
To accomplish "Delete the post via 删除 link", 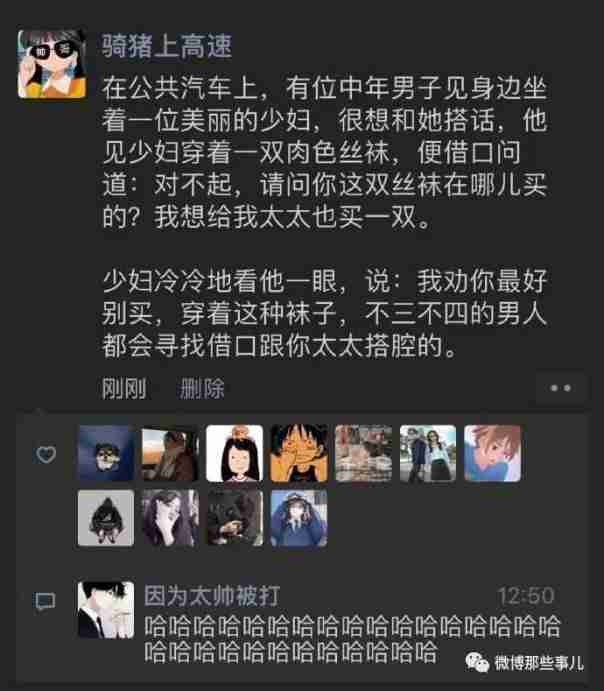I will tap(202, 388).
